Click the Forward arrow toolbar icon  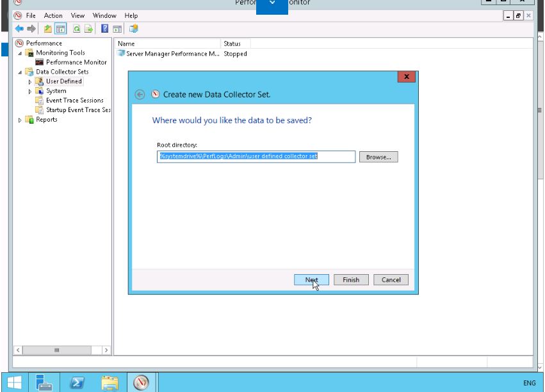point(31,29)
